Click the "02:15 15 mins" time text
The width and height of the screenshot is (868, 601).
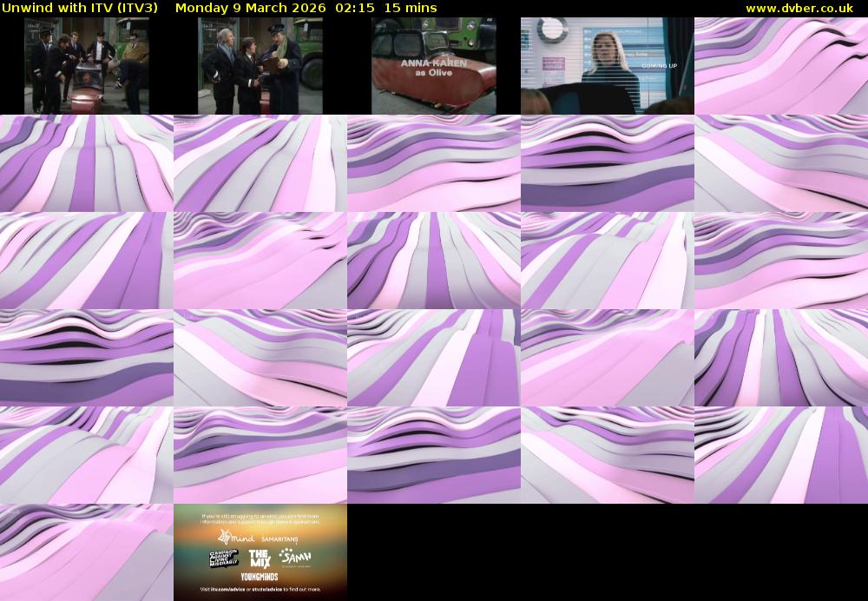pyautogui.click(x=391, y=8)
